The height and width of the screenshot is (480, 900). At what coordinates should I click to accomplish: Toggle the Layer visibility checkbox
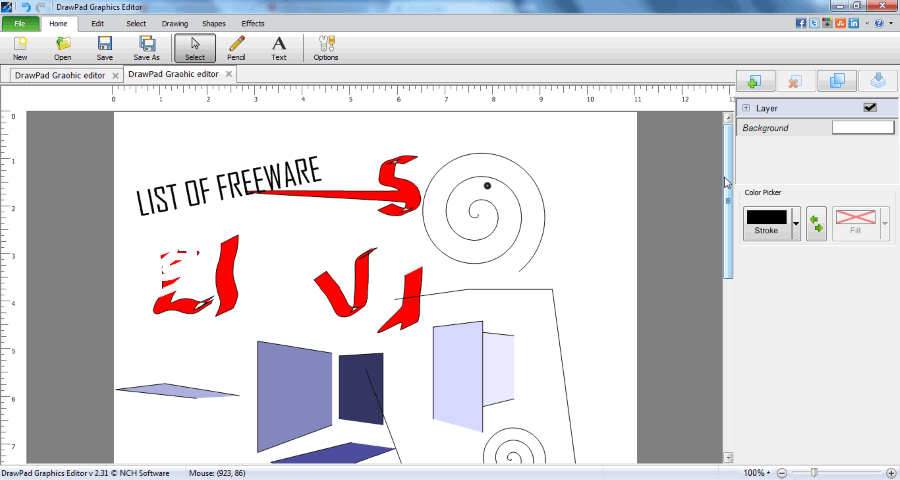point(870,108)
